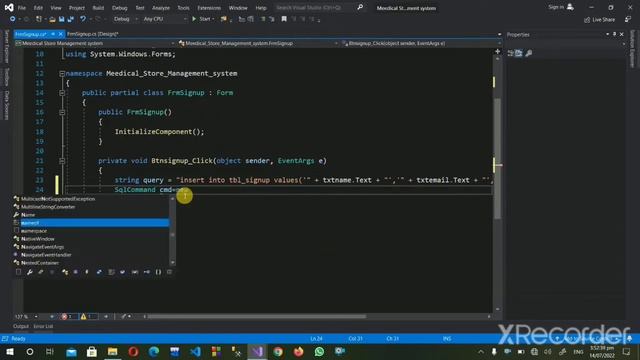Image resolution: width=640 pixels, height=360 pixels.
Task: Open Firefox from the taskbar
Action: pyautogui.click(x=298, y=351)
